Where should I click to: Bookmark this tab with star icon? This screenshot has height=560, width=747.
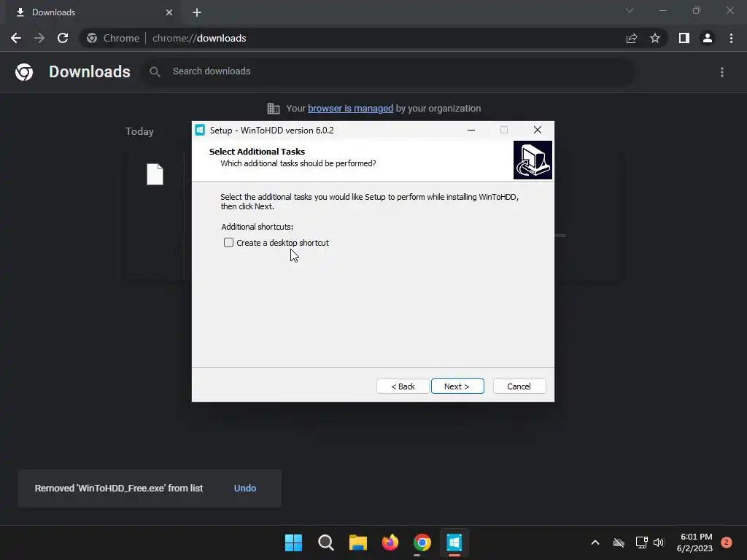[x=655, y=38]
